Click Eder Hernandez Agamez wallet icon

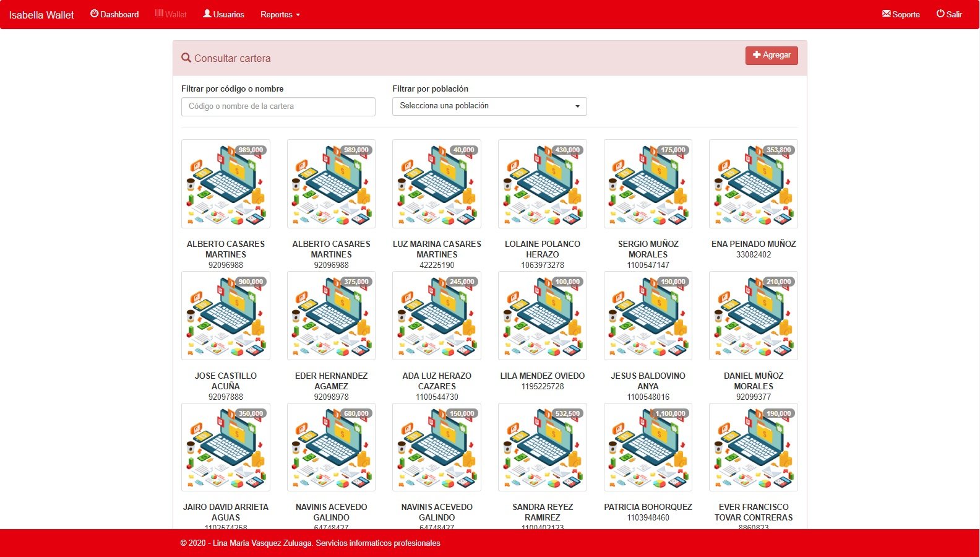click(x=331, y=316)
